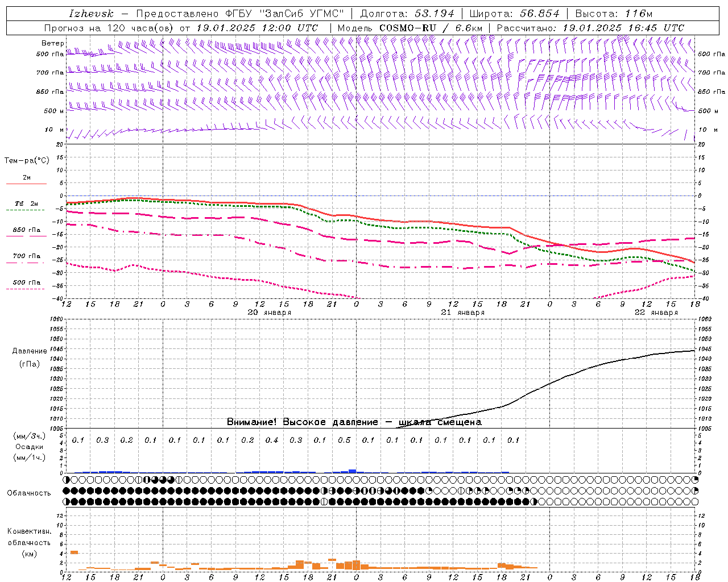Click the left '700 гПа' wind level label
Viewport: 728px width, 582px height.
coord(50,73)
